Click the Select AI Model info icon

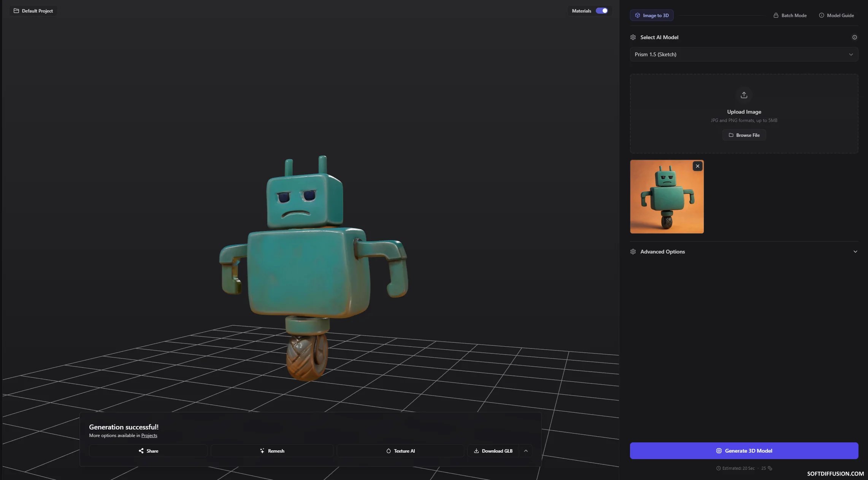click(x=854, y=37)
